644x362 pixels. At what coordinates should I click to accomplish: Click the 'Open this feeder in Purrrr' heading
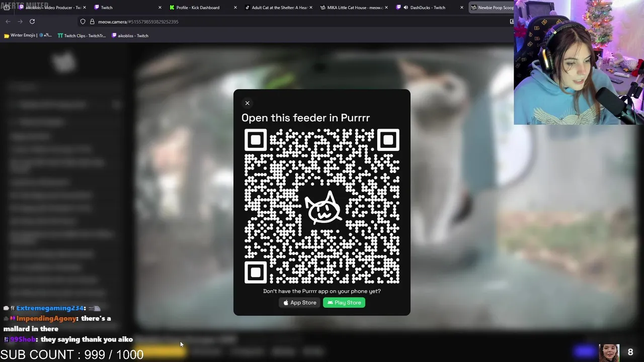[x=305, y=118]
